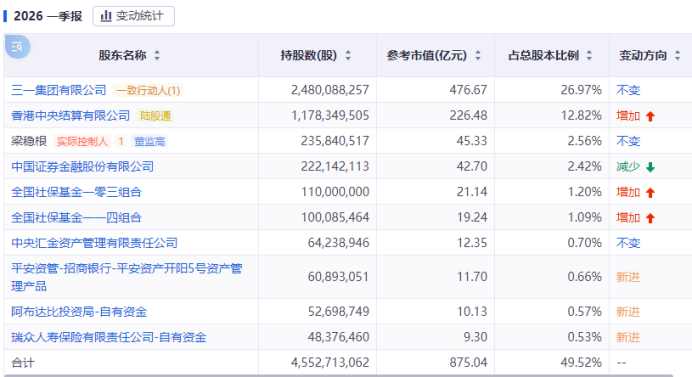The width and height of the screenshot is (692, 377).
Task: Select shareholder name 梁稳根
Action: click(x=29, y=141)
